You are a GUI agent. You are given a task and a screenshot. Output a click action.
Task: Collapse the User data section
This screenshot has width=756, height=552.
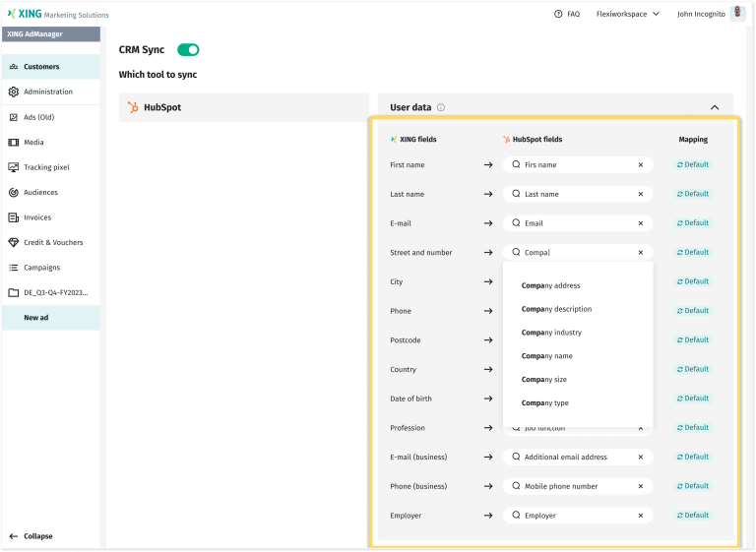tap(714, 107)
